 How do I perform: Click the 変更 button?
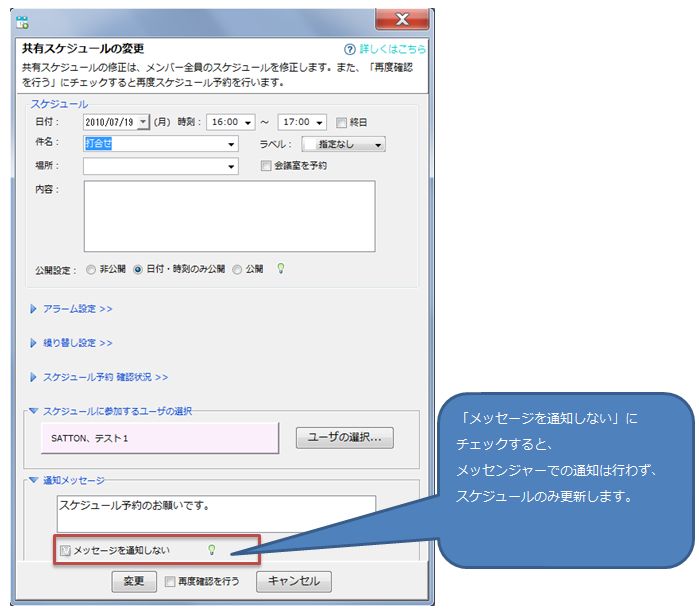134,581
